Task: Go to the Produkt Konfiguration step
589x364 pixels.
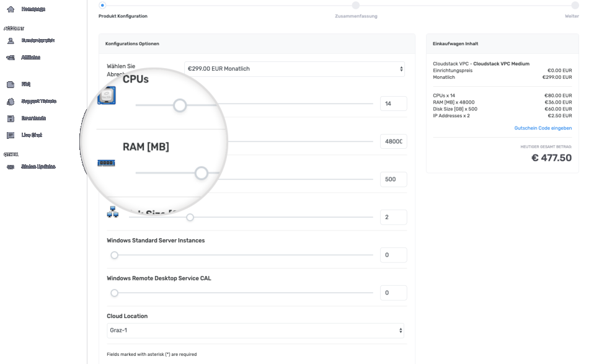Action: (102, 6)
